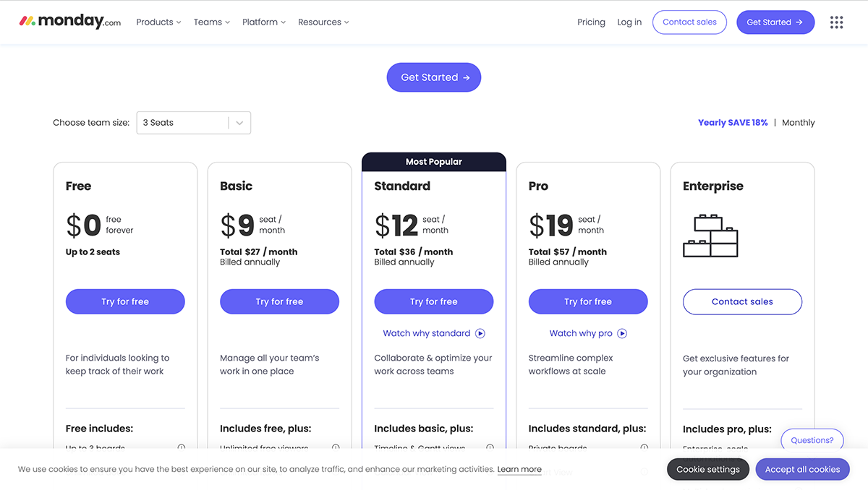Open the apps grid icon top right

(x=837, y=22)
